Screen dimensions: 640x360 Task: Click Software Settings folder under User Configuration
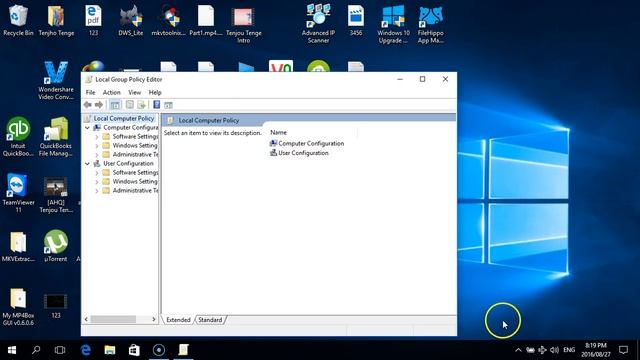135,172
